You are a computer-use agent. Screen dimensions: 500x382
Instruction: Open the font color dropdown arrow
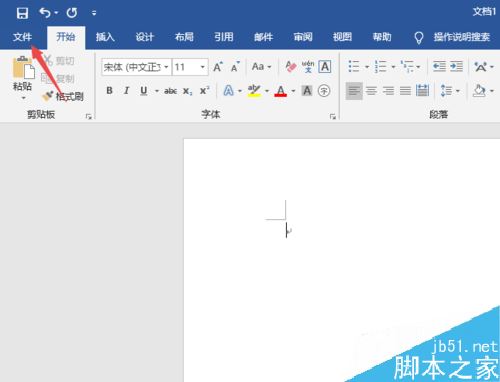tap(293, 91)
